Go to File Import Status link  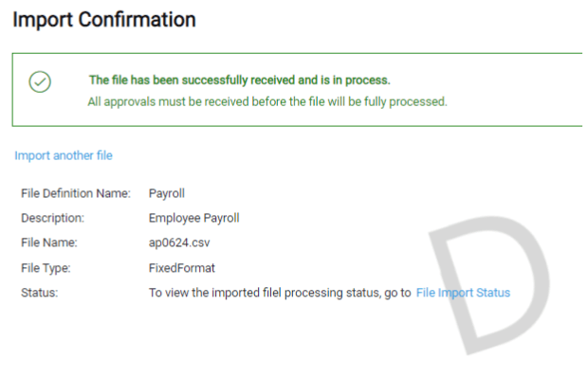(x=463, y=293)
